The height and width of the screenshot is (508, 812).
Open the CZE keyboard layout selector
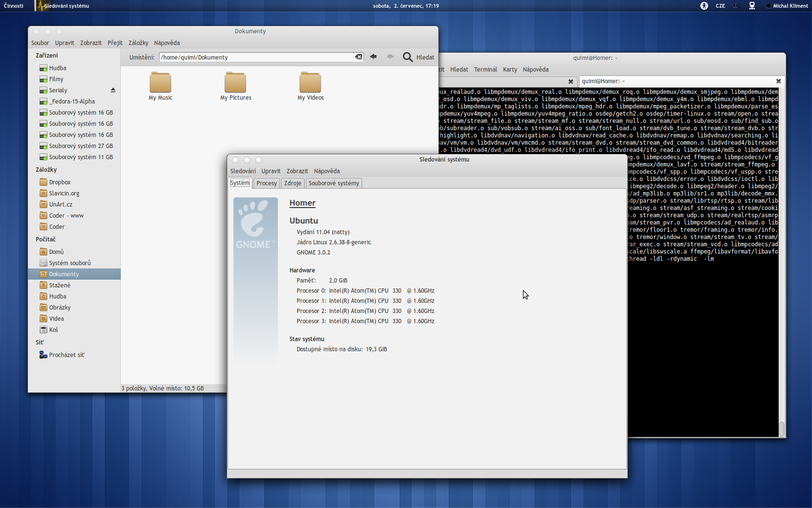(720, 6)
